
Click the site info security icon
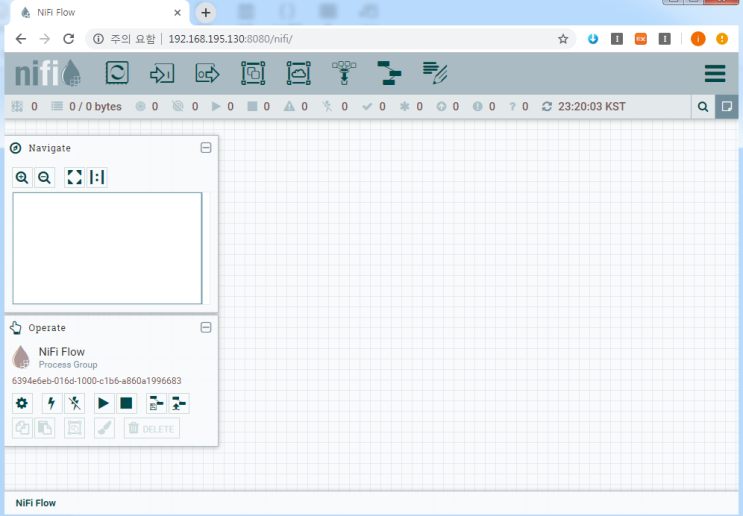click(x=98, y=39)
